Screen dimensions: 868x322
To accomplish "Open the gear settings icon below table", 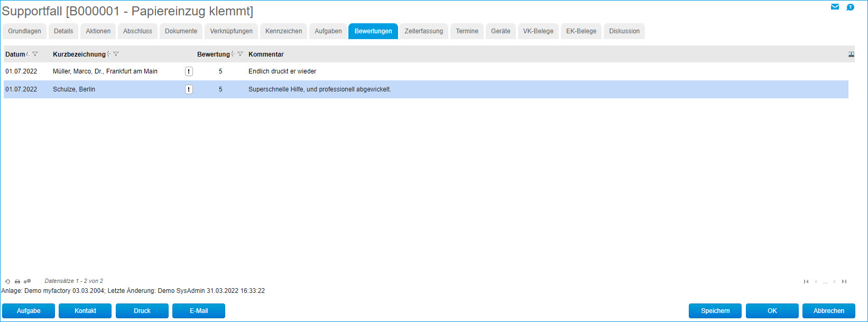I will click(27, 281).
